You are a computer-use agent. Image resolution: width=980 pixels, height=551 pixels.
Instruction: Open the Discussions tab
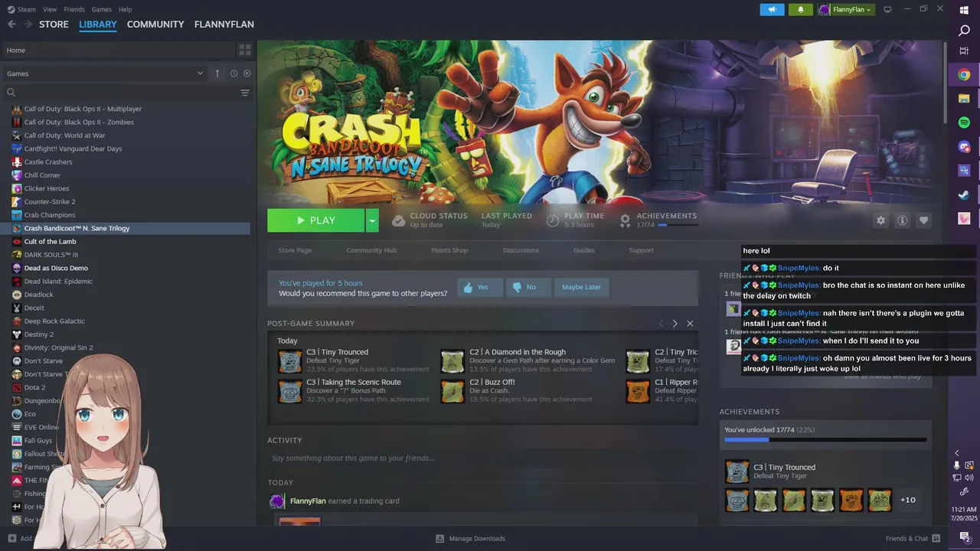521,250
